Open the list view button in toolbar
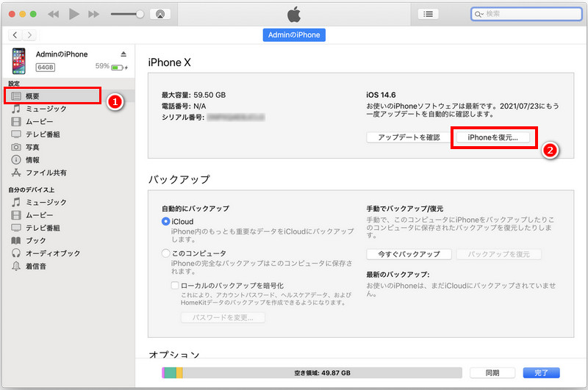The image size is (588, 390). coord(428,14)
